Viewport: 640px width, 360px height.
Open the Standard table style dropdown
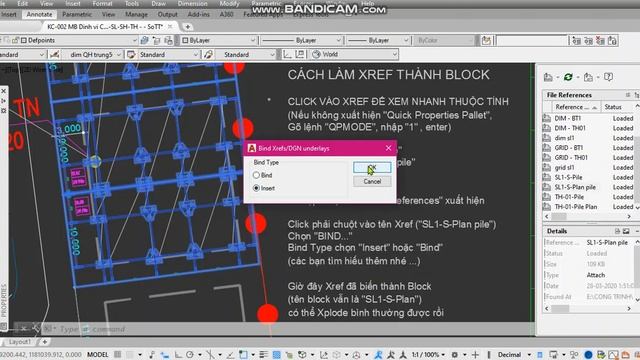click(196, 54)
